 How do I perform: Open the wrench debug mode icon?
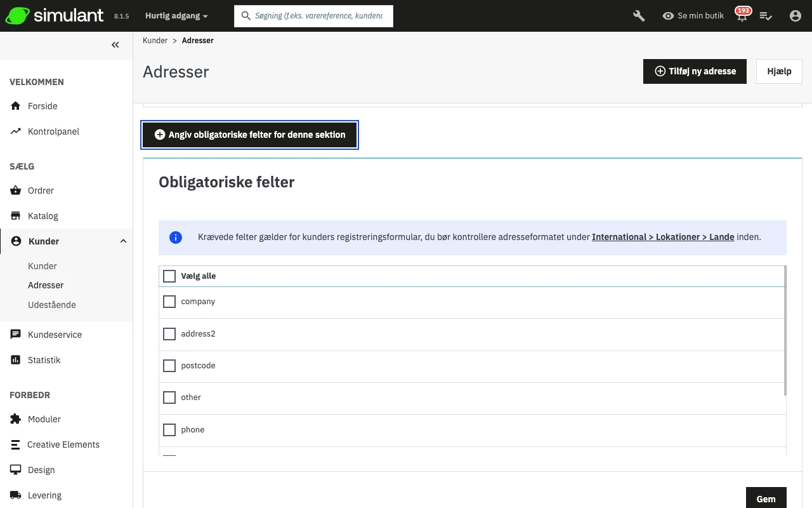click(639, 16)
